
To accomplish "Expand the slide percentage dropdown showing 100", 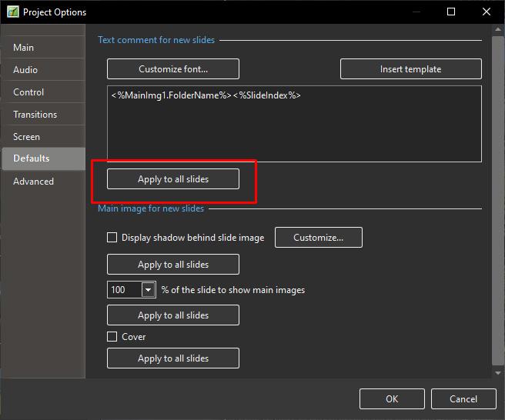I will tap(148, 290).
